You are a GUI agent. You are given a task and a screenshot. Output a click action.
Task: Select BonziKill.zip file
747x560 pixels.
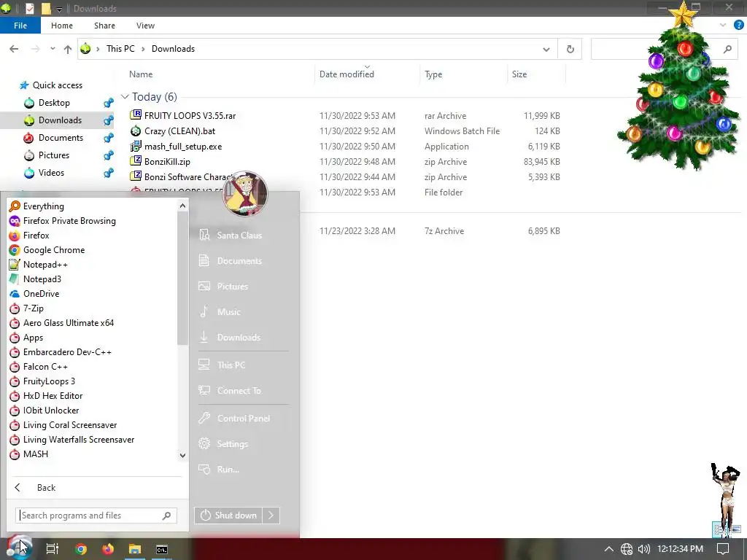[167, 161]
